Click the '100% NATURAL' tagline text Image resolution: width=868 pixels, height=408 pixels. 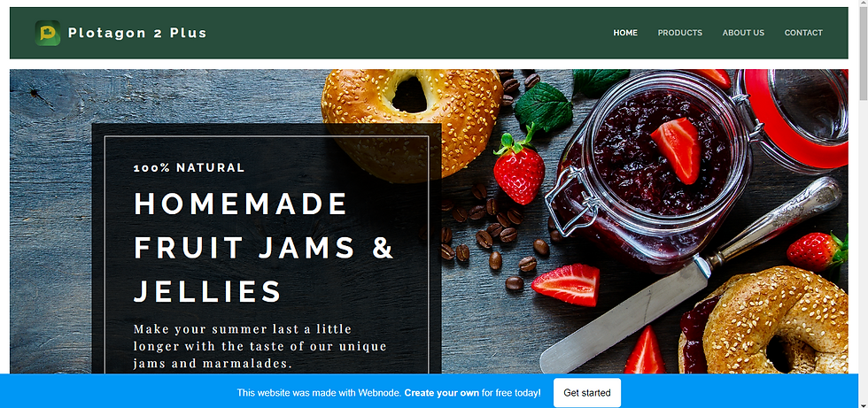pos(189,167)
